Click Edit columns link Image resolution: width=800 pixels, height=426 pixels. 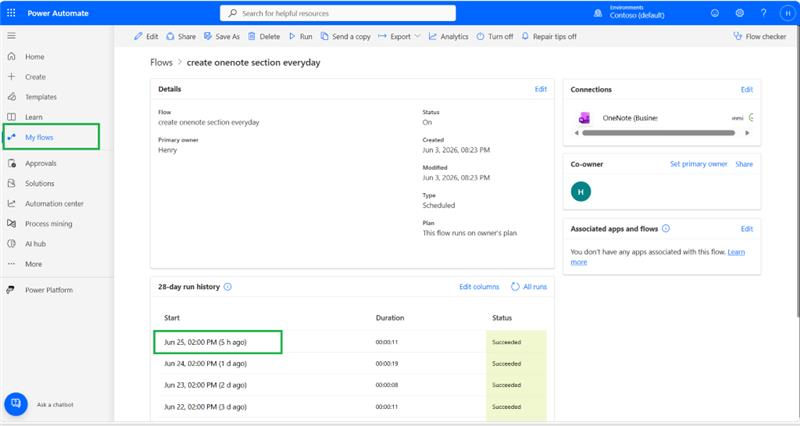click(x=479, y=287)
